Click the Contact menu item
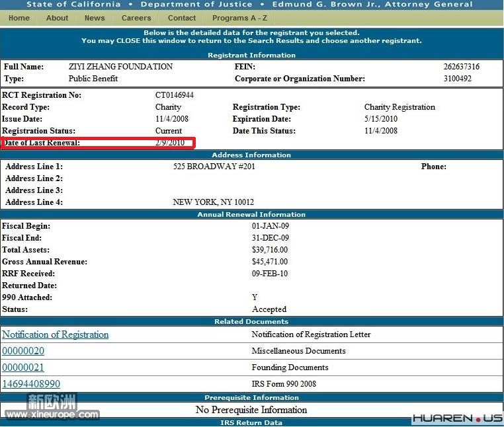The width and height of the screenshot is (504, 427). 182,18
